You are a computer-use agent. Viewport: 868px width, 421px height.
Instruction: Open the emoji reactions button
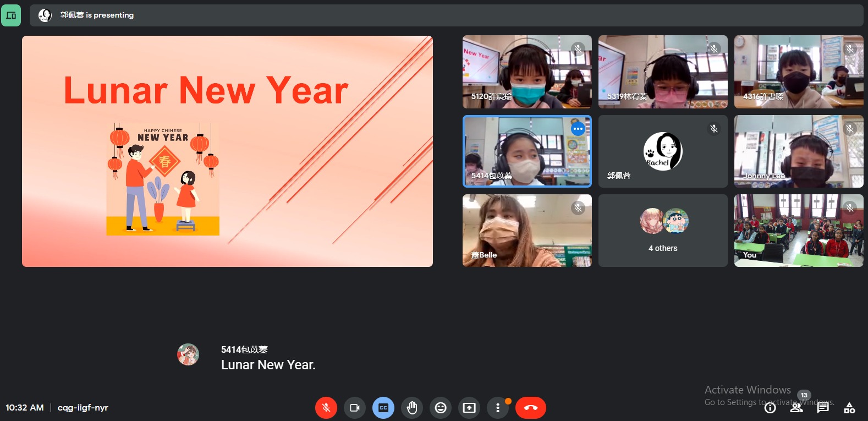(x=441, y=408)
